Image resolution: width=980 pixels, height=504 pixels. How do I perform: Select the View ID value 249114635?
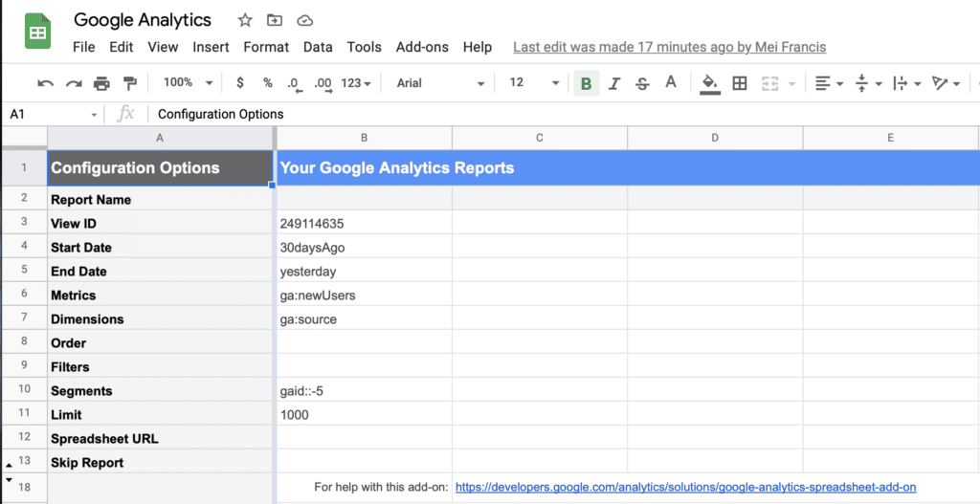[x=365, y=224]
